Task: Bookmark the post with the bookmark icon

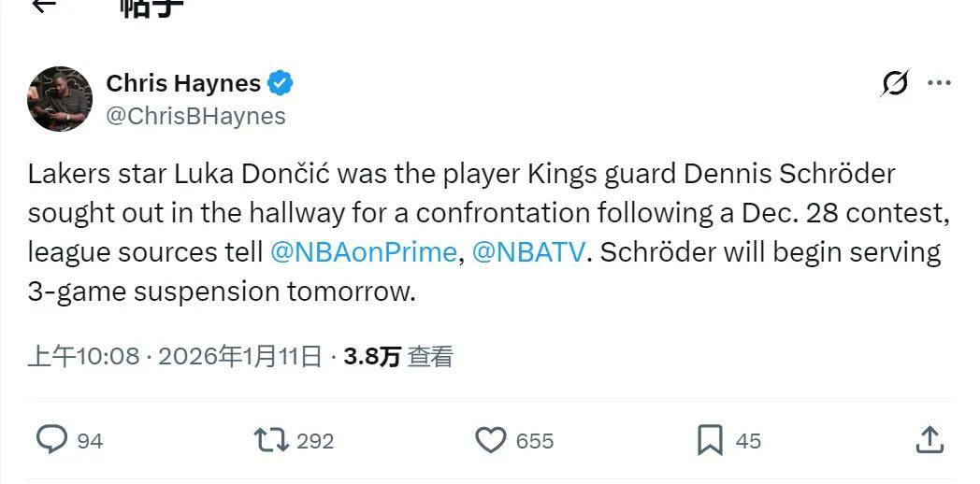Action: [710, 439]
